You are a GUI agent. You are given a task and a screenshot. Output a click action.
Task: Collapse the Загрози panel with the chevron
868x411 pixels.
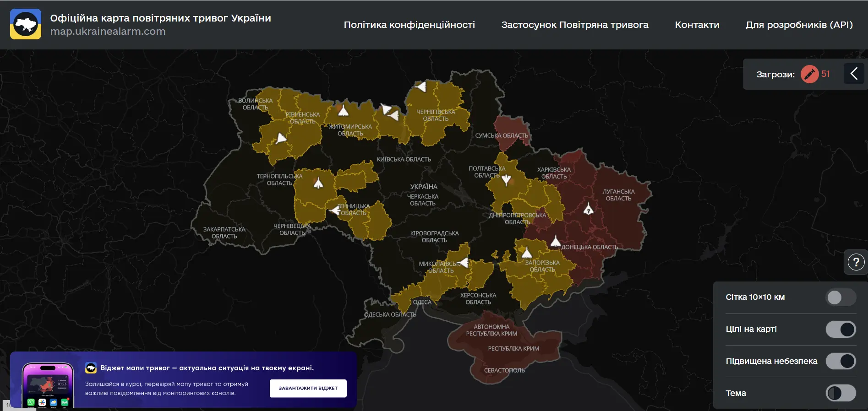pyautogui.click(x=854, y=74)
